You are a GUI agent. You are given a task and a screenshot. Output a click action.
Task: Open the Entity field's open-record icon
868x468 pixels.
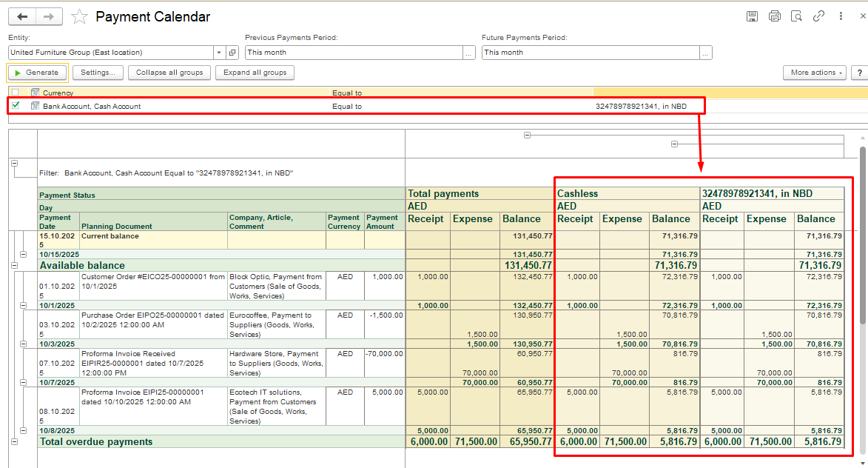click(232, 53)
